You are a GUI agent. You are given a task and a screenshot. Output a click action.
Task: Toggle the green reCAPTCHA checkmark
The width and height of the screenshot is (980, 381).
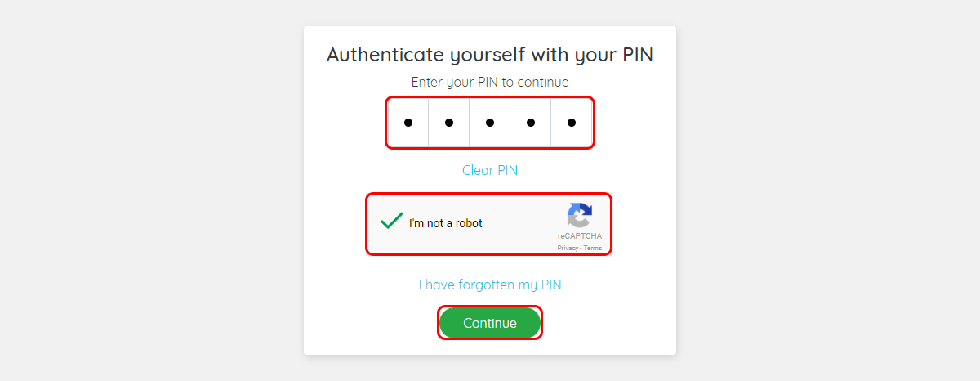click(392, 221)
